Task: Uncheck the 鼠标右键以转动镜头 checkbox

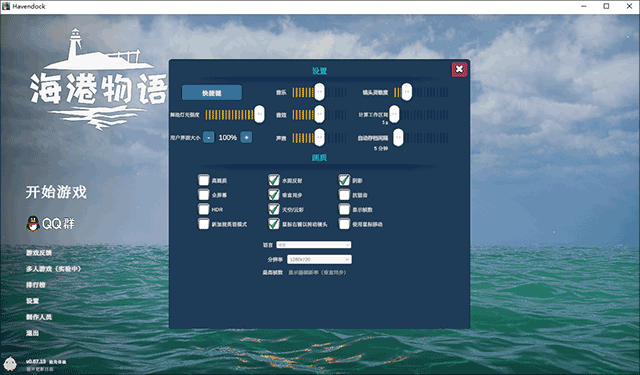Action: click(x=273, y=224)
